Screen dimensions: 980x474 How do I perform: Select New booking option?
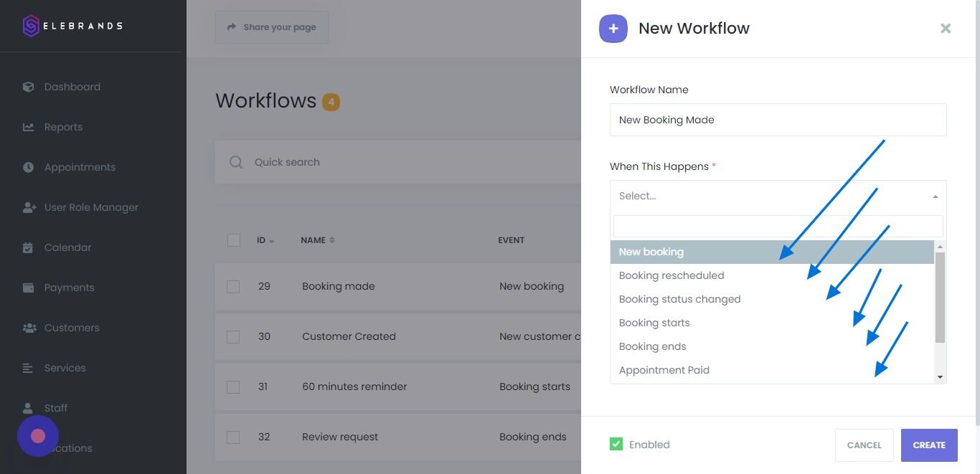(x=772, y=252)
